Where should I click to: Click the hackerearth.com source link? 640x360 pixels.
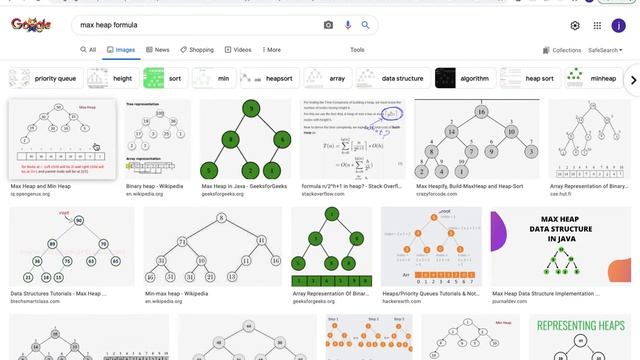tap(401, 301)
